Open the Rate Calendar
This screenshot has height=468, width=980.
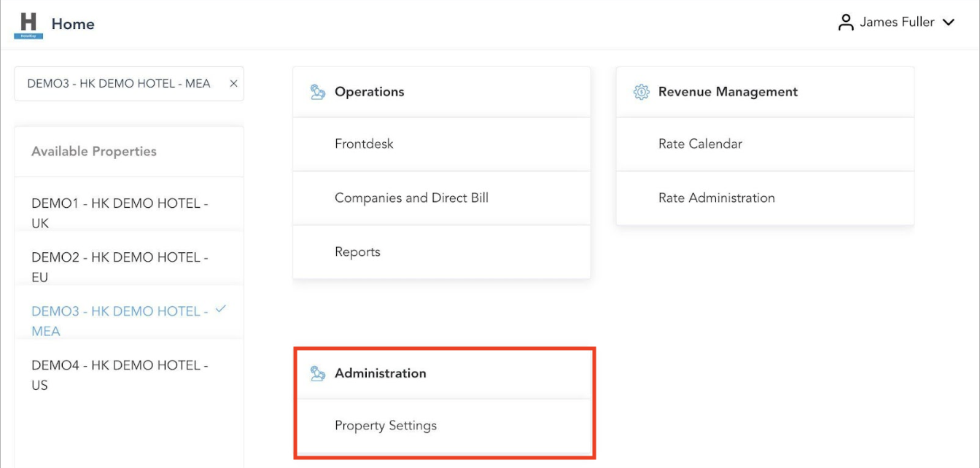point(699,144)
